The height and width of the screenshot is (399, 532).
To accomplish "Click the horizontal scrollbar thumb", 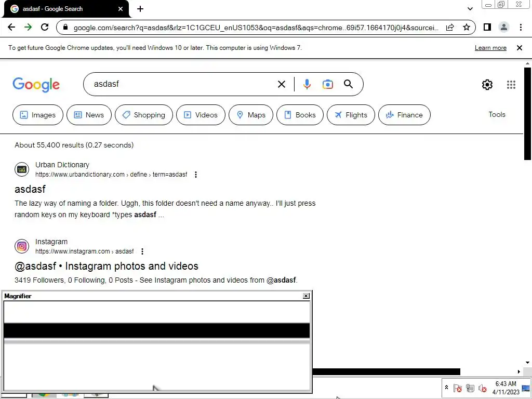I will point(386,372).
